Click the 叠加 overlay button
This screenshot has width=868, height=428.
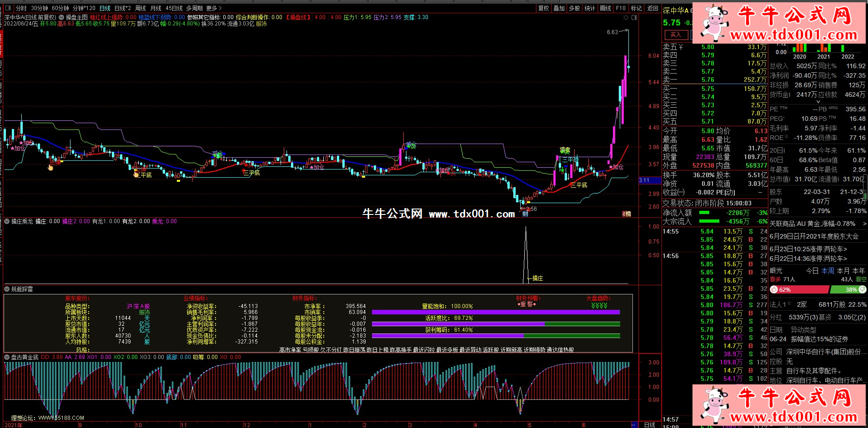click(559, 8)
